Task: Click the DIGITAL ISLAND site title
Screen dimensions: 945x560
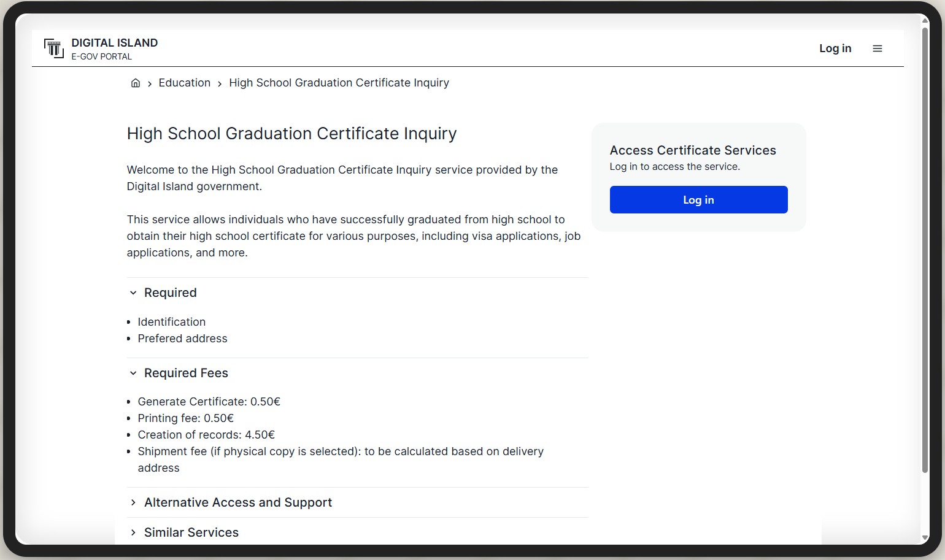Action: 115,43
